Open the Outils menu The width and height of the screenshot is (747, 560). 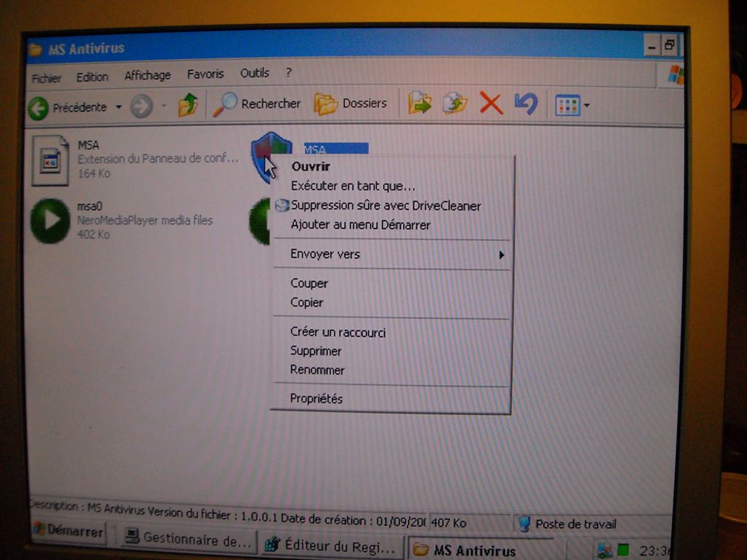[255, 73]
